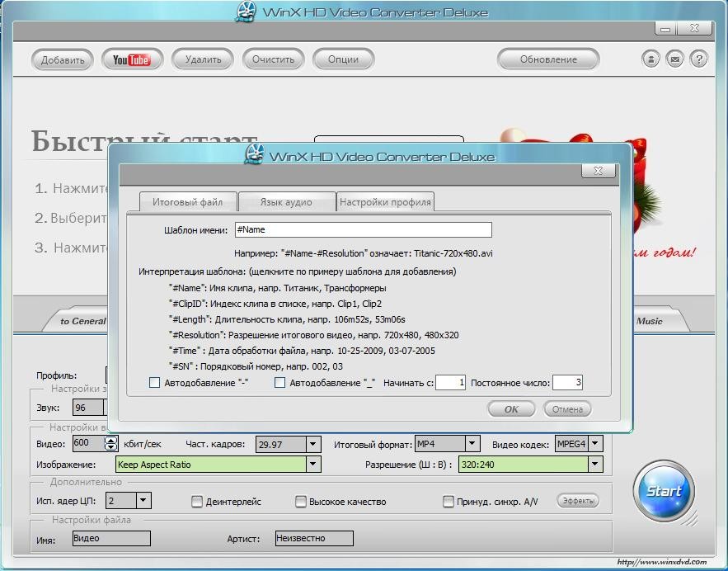The height and width of the screenshot is (571, 728).
Task: Open the Keep Aspect Ratio dropdown
Action: point(313,464)
